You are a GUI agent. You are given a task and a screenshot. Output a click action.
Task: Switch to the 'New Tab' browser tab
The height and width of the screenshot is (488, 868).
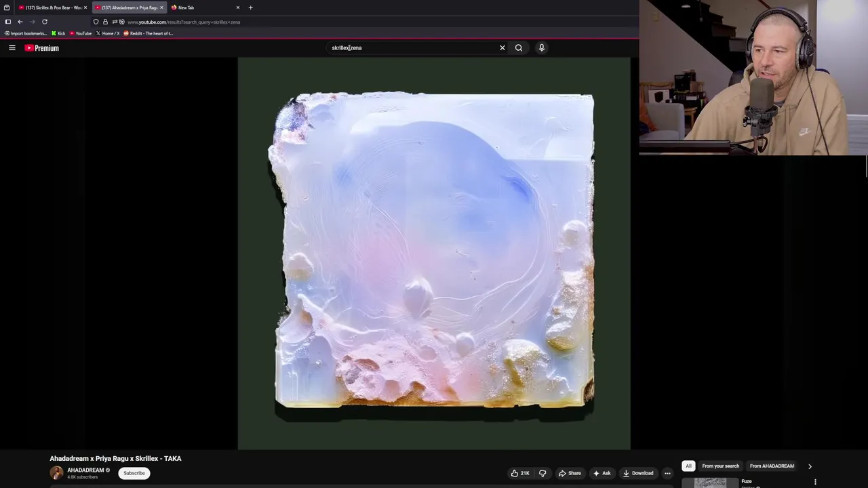point(204,7)
